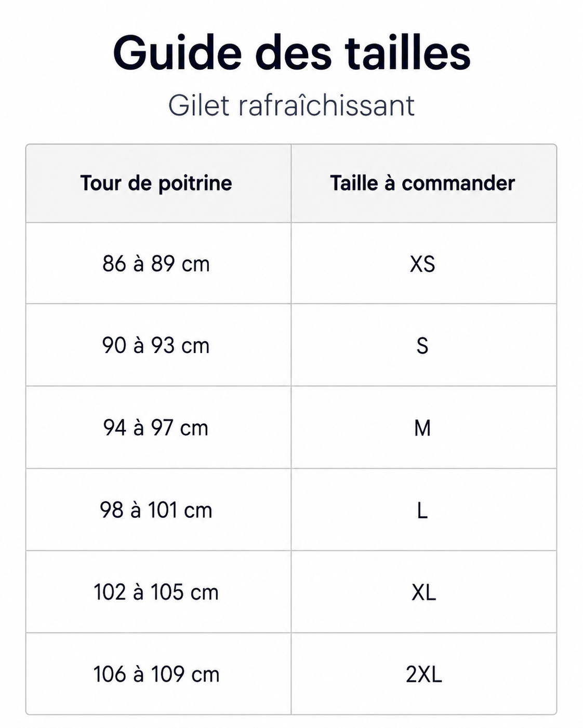Choose the S size cell

click(422, 346)
